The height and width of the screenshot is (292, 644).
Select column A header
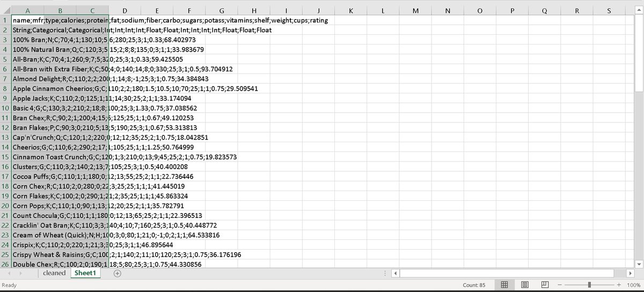[27, 10]
